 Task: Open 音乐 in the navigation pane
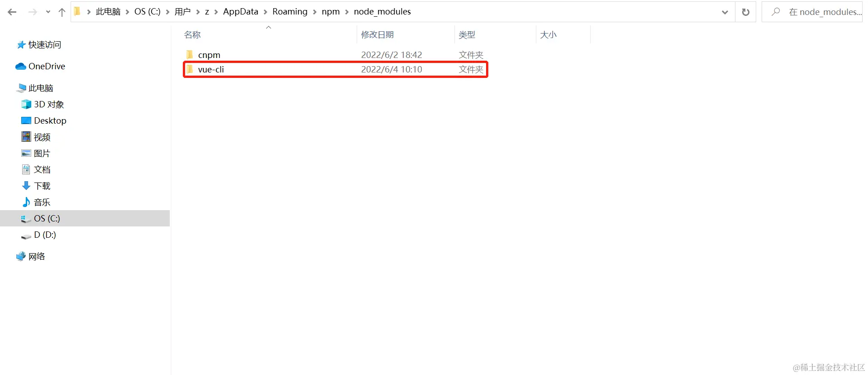click(x=42, y=202)
